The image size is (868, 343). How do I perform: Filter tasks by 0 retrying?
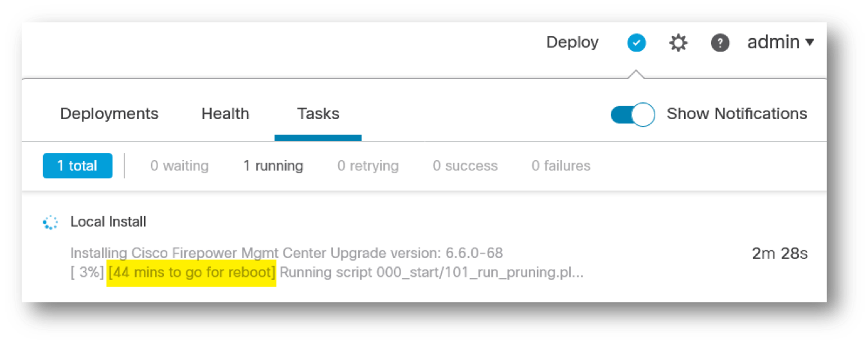click(368, 166)
